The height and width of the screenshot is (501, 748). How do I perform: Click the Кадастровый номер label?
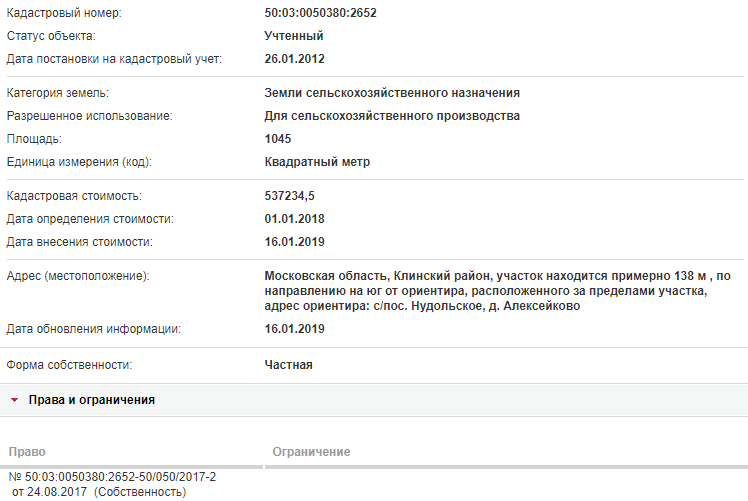pyautogui.click(x=64, y=13)
